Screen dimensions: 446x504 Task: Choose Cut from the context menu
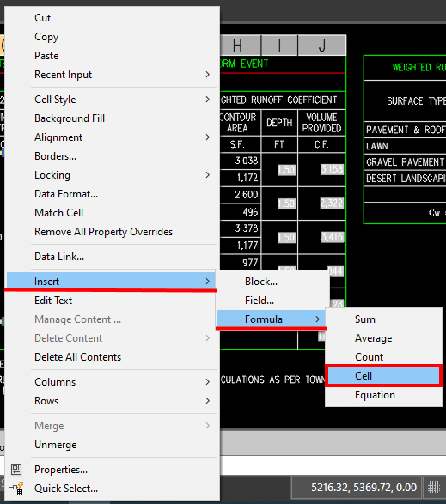click(112, 18)
